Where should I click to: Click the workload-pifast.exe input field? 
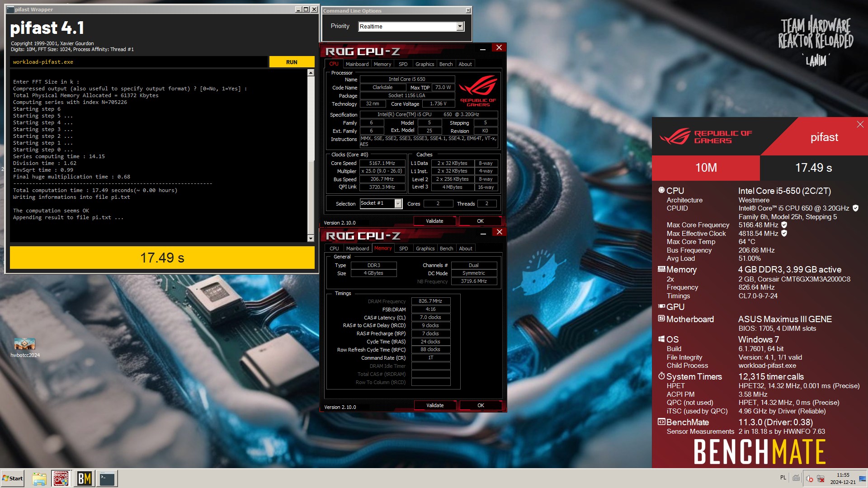[x=139, y=62]
